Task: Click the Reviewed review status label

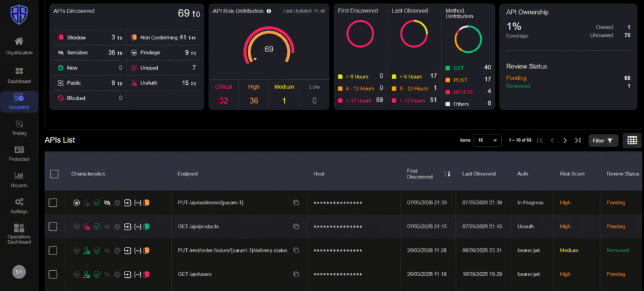Action: coord(518,86)
